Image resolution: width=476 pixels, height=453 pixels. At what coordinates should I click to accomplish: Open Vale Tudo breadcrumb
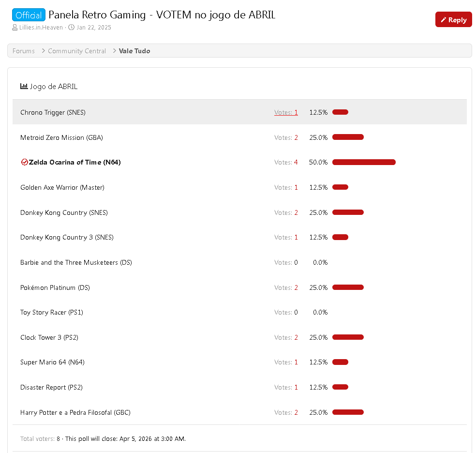pyautogui.click(x=134, y=51)
